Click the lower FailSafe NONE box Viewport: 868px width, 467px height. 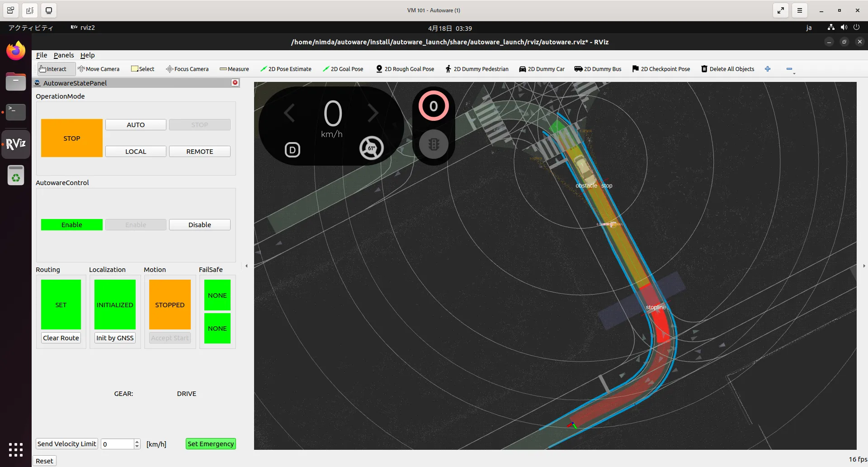point(217,329)
